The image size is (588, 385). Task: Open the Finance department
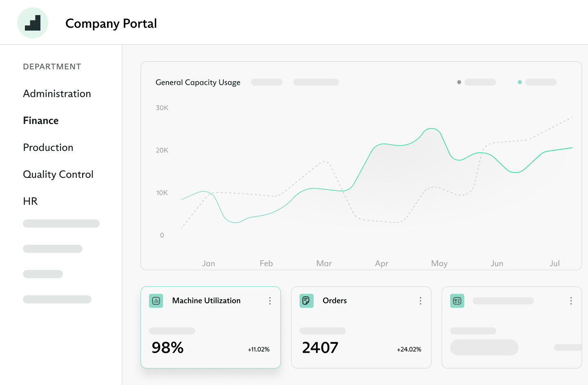point(41,121)
